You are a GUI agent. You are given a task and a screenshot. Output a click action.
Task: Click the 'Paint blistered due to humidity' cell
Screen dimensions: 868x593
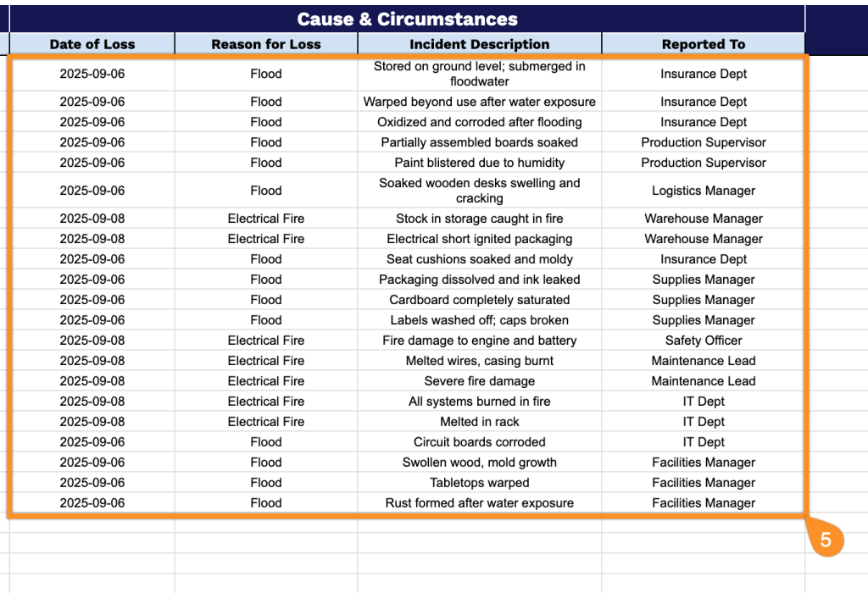click(x=480, y=163)
